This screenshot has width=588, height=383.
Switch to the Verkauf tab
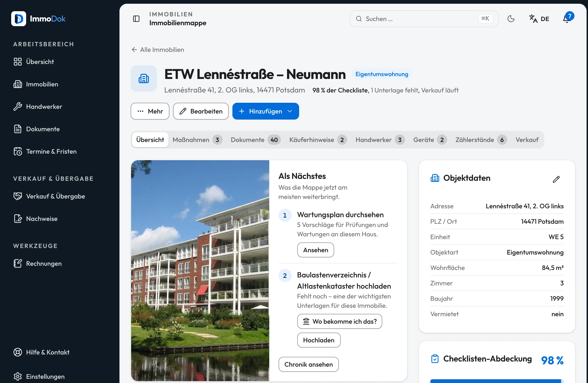tap(527, 140)
